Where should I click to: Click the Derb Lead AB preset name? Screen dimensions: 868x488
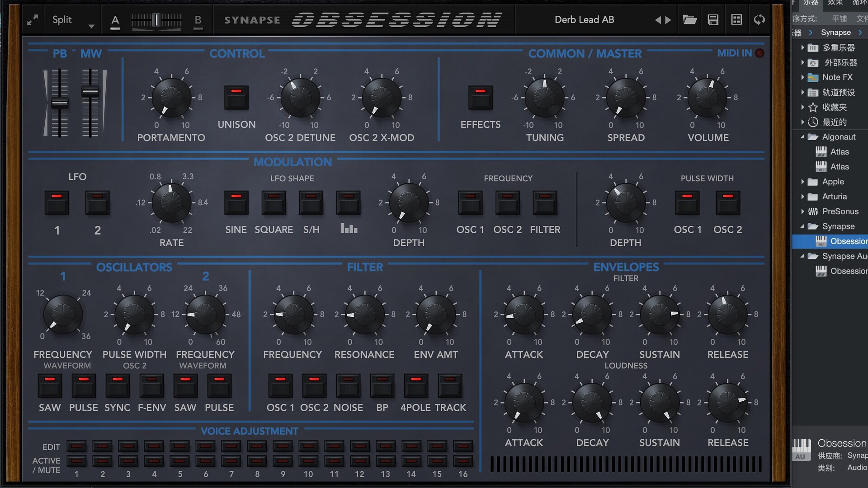pos(584,20)
